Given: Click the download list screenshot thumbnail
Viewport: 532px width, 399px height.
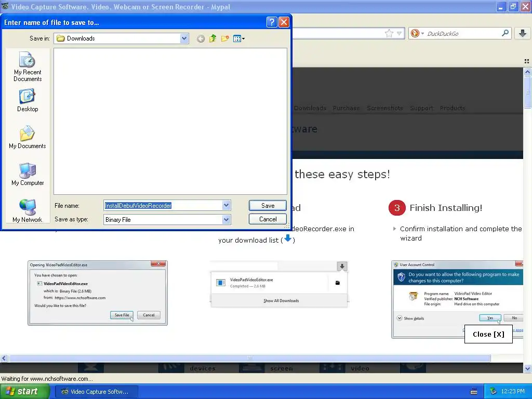Looking at the screenshot, I should pyautogui.click(x=279, y=284).
